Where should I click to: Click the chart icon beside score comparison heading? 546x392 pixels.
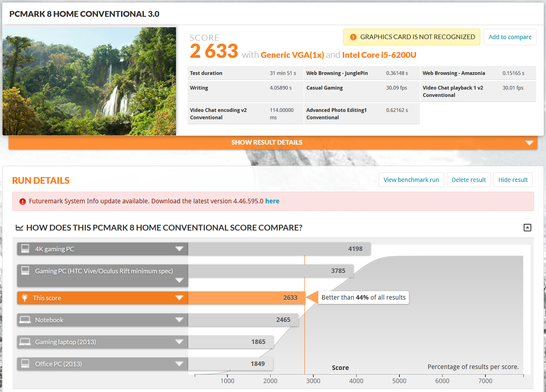click(x=19, y=228)
